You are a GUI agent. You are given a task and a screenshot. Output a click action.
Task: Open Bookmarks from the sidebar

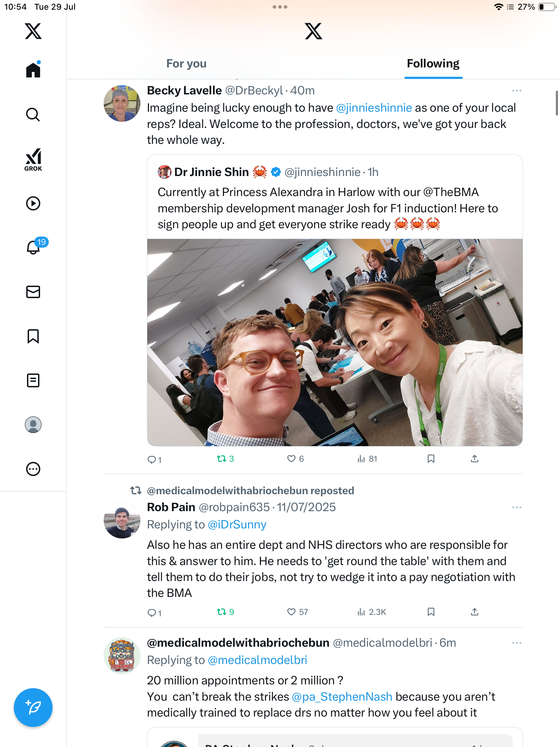33,336
